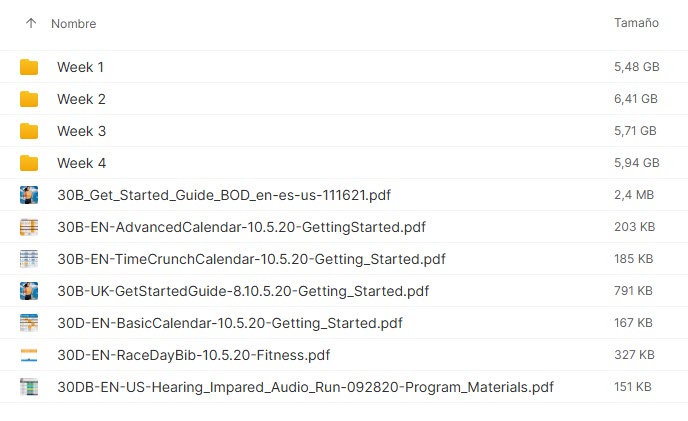Sort files by Tamaño column
The width and height of the screenshot is (688, 421).
[636, 23]
